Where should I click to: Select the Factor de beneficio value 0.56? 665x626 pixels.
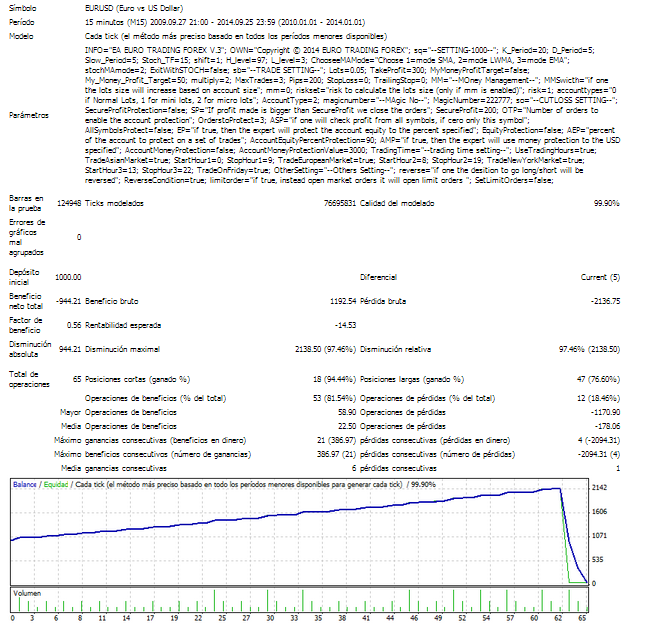click(73, 325)
